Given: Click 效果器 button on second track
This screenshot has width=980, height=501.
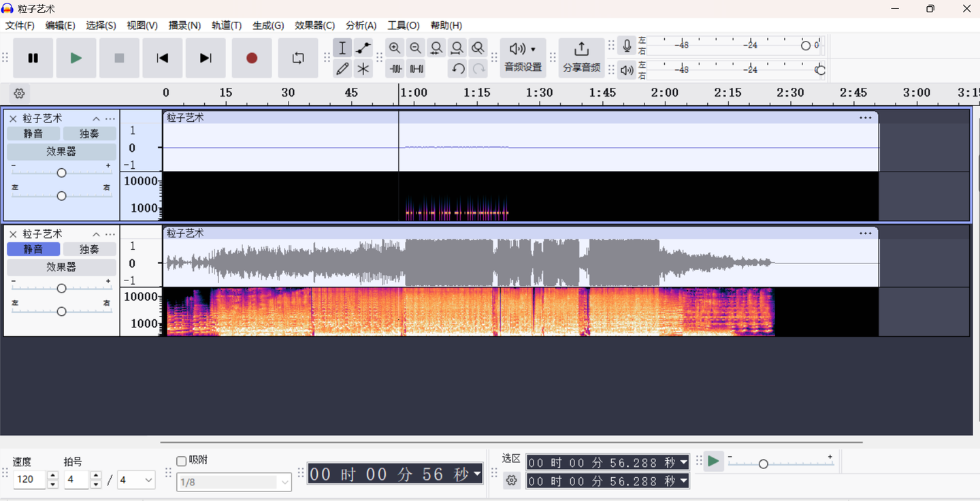Looking at the screenshot, I should (61, 267).
